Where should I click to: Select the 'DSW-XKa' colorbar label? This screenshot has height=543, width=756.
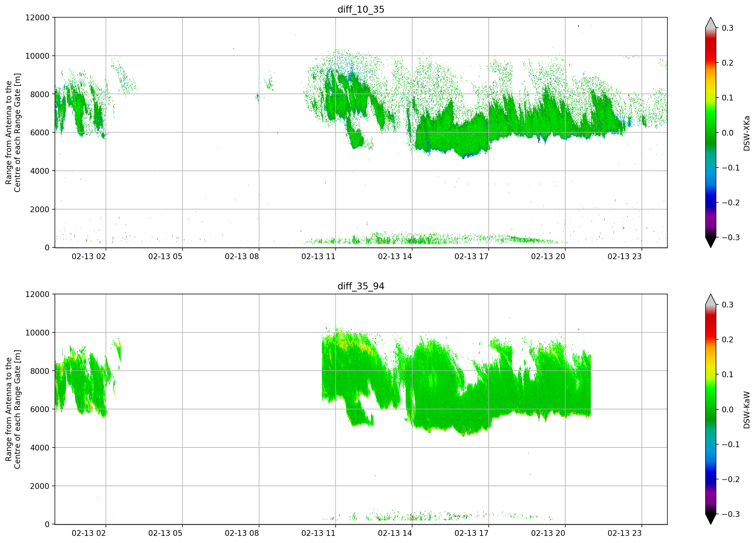(746, 133)
